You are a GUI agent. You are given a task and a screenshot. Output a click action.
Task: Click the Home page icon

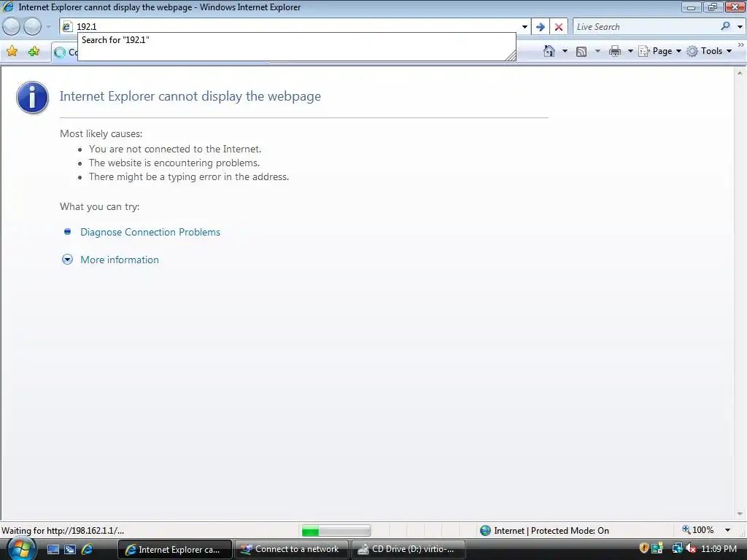549,51
